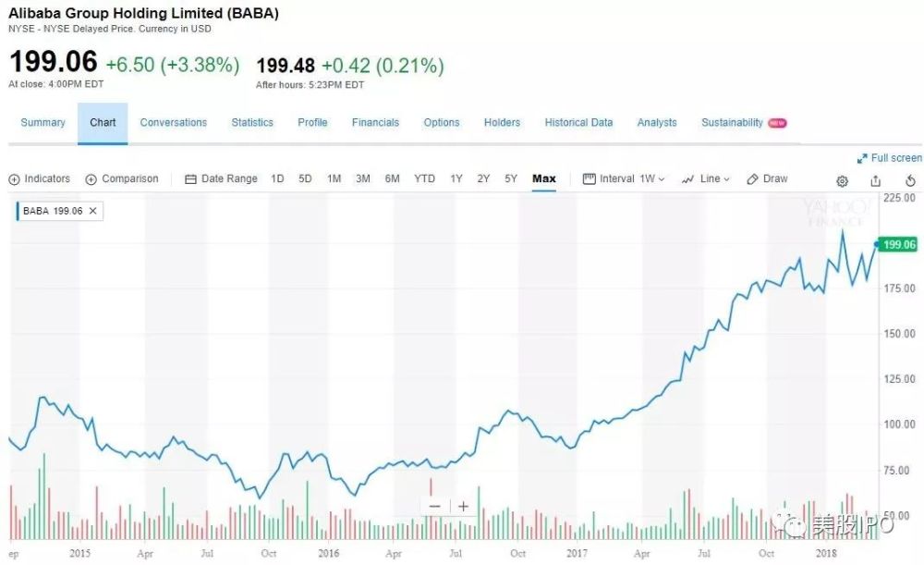Switch range to YTD
This screenshot has height=565, width=924.
(424, 179)
